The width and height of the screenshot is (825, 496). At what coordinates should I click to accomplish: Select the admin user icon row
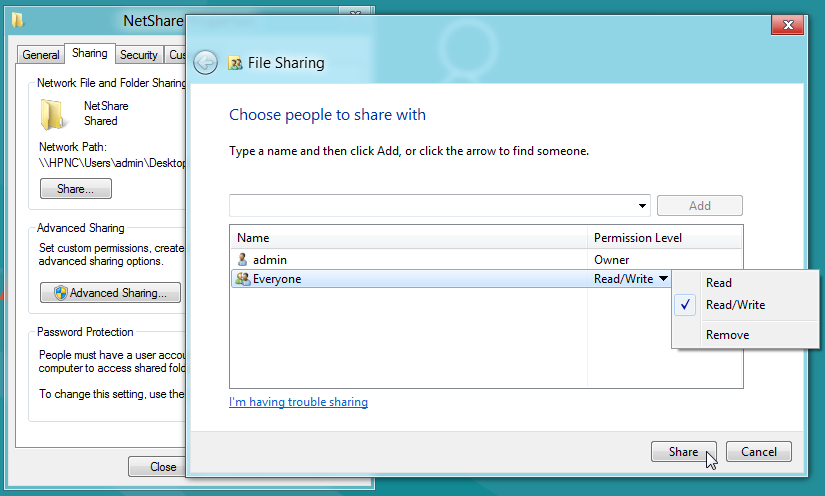(x=241, y=260)
